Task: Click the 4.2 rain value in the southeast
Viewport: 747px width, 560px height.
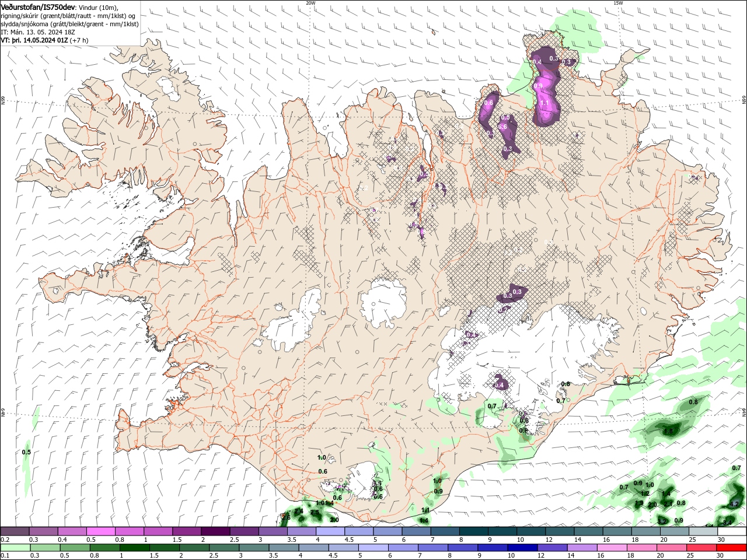Action: pos(735,503)
